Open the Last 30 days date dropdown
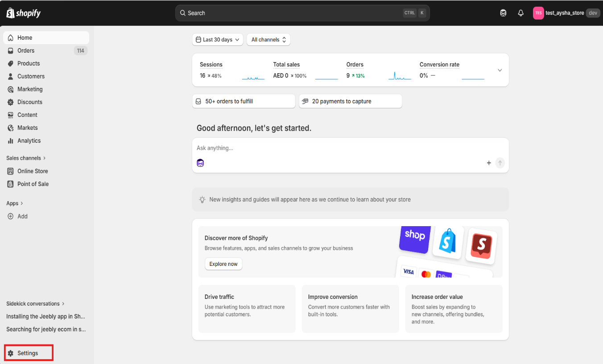Image resolution: width=603 pixels, height=364 pixels. [x=218, y=40]
